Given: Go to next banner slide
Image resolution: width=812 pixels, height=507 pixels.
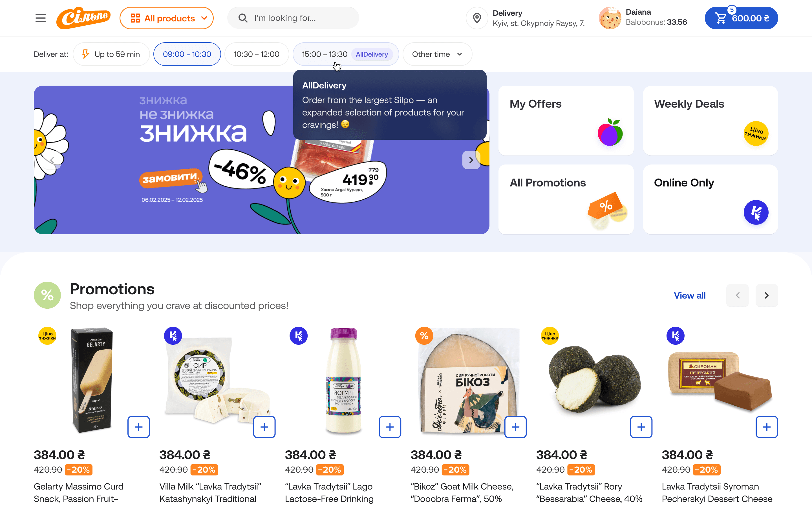Looking at the screenshot, I should 471,160.
